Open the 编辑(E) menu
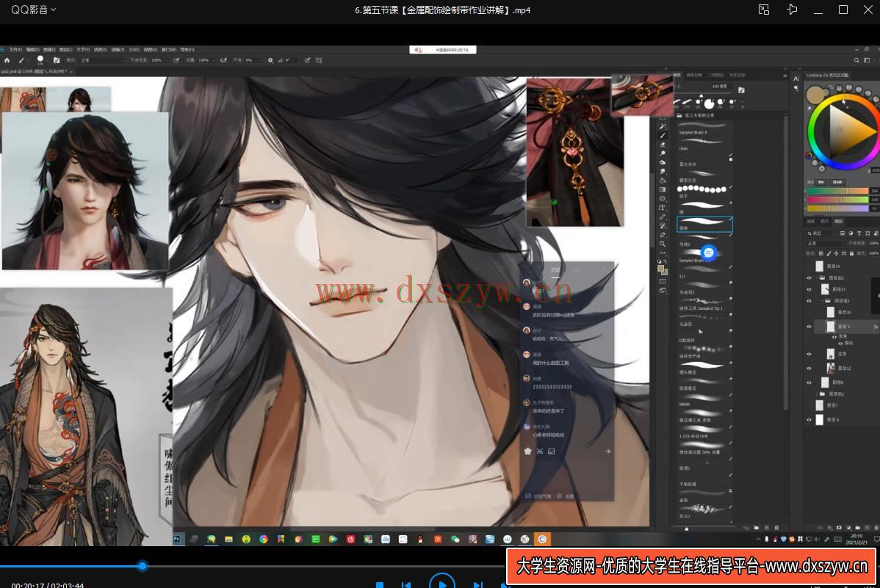 (x=32, y=50)
